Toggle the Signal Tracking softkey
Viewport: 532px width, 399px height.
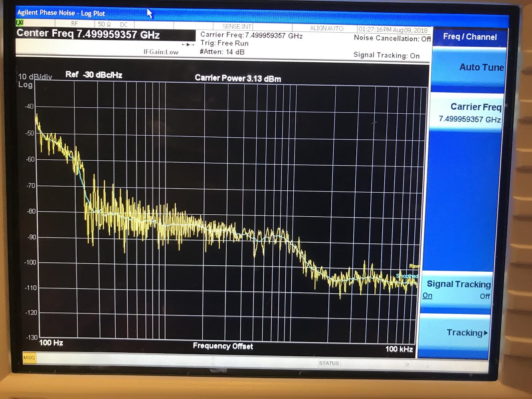pos(457,289)
